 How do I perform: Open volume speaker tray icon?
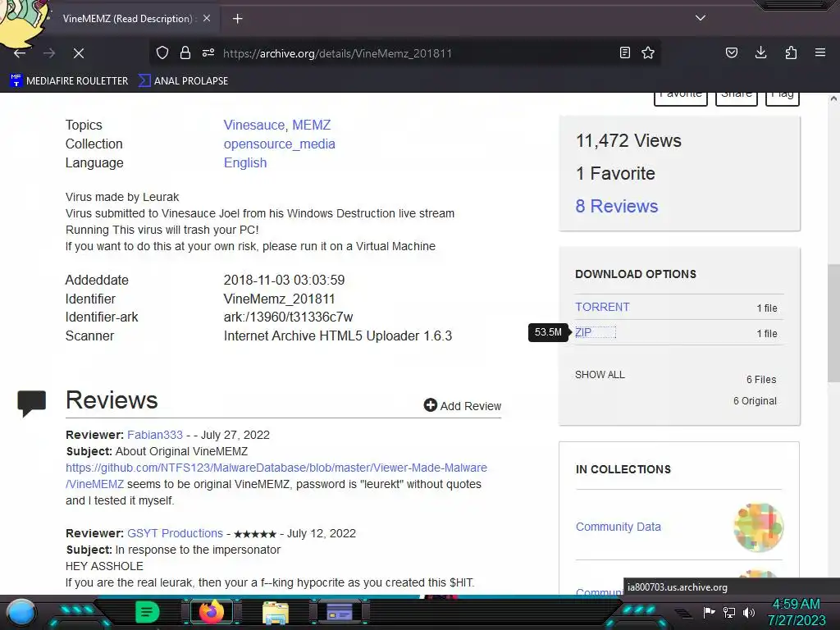[749, 612]
